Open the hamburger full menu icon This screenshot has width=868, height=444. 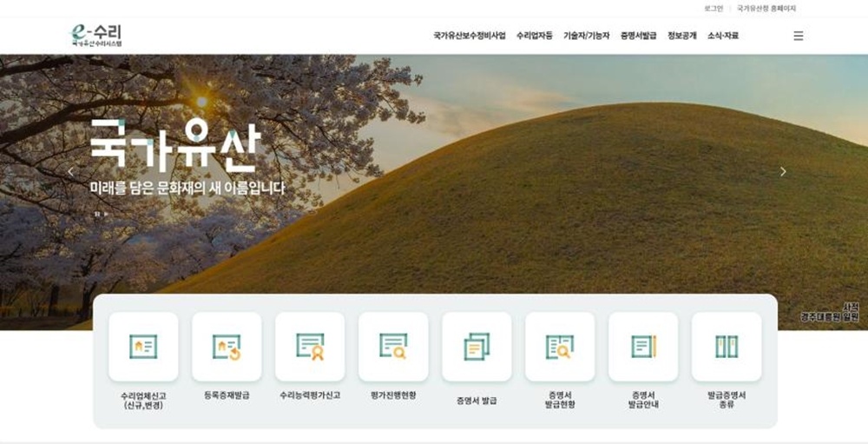[799, 36]
